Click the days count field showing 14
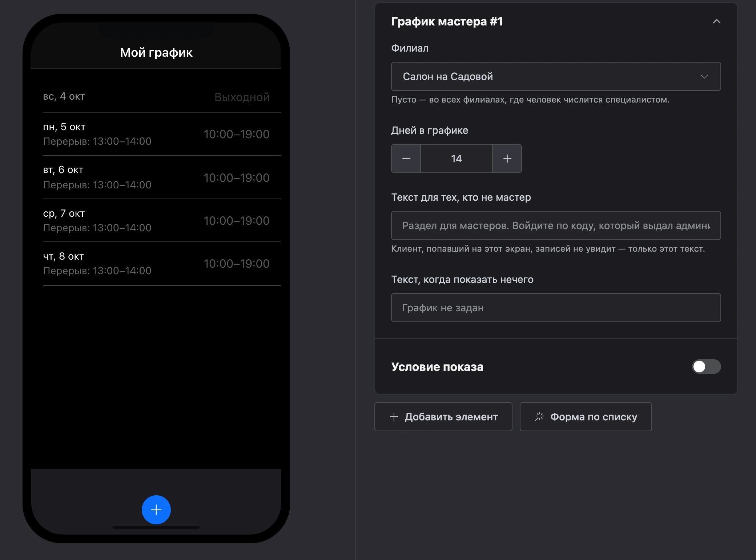This screenshot has height=560, width=756. point(457,159)
